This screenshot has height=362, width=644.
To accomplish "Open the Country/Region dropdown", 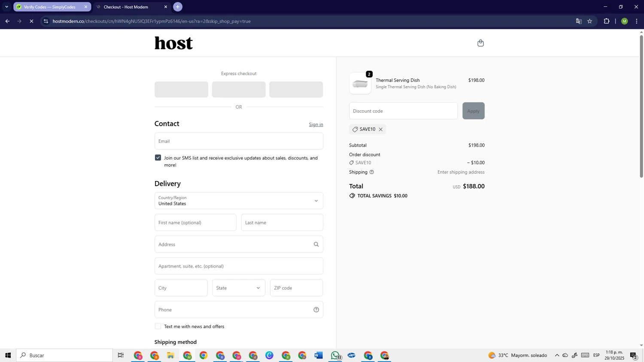I will pyautogui.click(x=239, y=201).
